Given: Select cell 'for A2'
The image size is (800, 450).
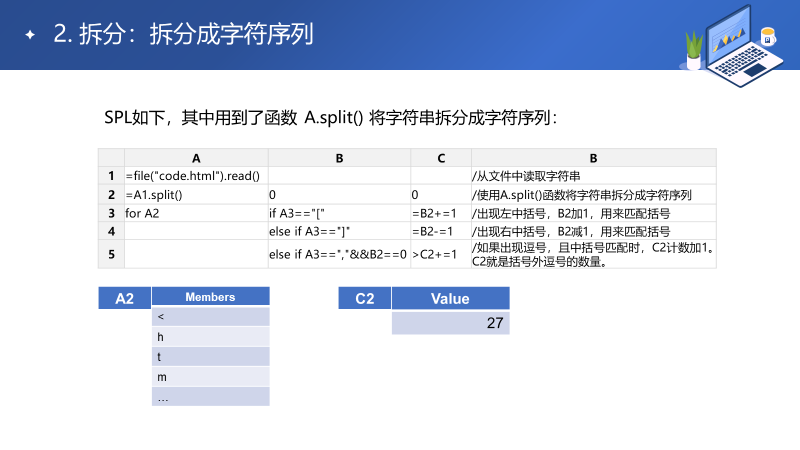Looking at the screenshot, I should click(x=196, y=213).
